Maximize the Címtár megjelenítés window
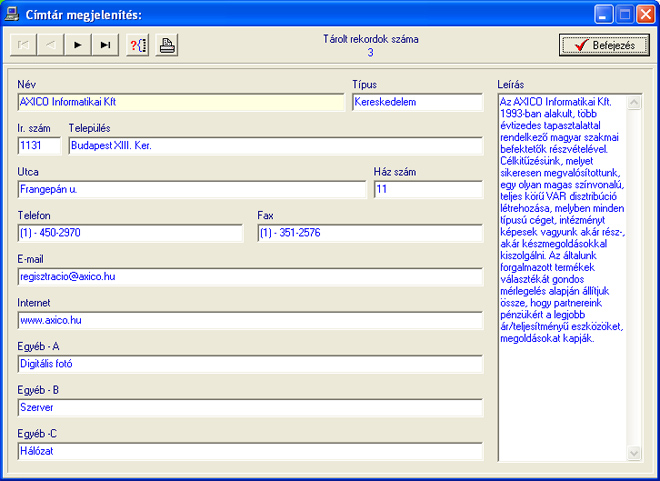This screenshot has height=481, width=660. click(x=625, y=14)
